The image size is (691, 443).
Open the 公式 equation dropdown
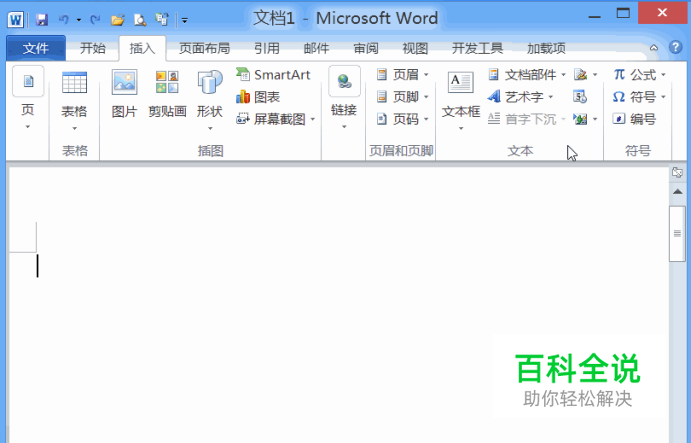click(639, 74)
